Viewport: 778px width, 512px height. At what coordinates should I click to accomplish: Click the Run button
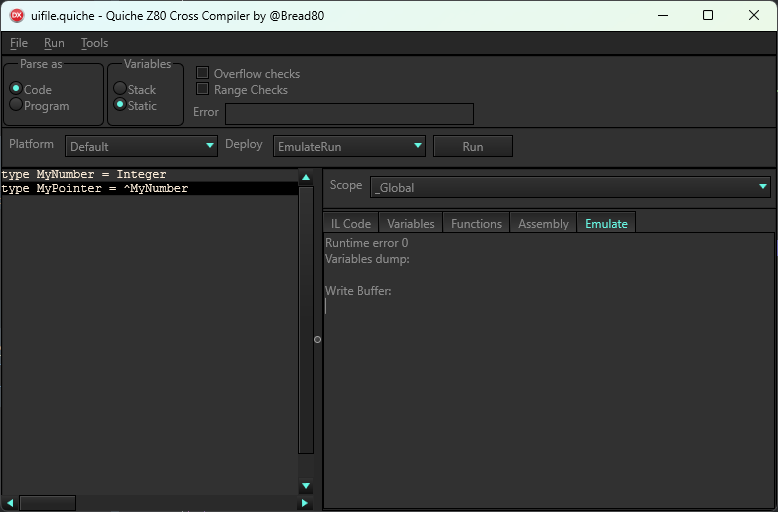(473, 146)
